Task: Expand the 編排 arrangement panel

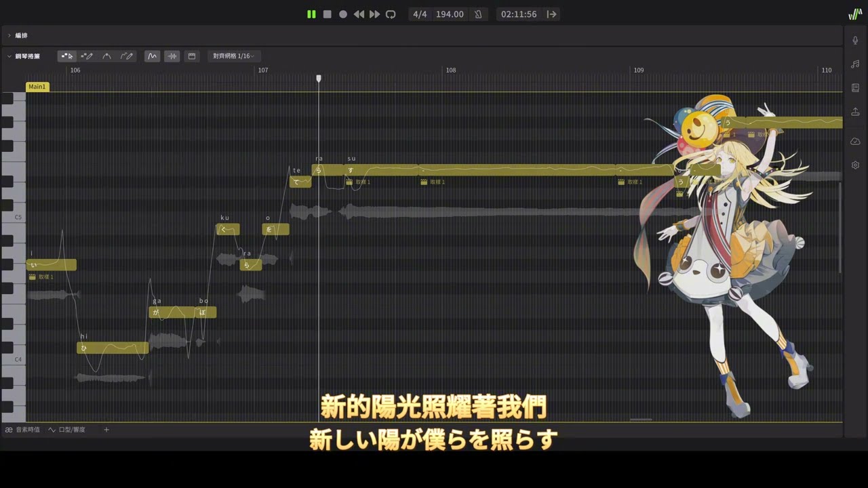Action: click(9, 35)
